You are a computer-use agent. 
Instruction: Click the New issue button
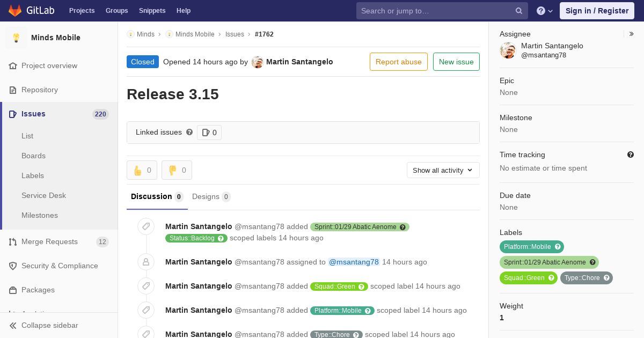click(456, 62)
